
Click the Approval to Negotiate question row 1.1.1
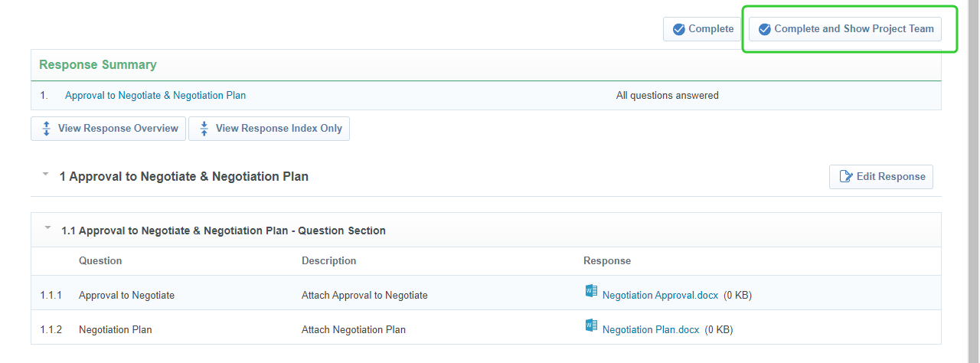[126, 296]
